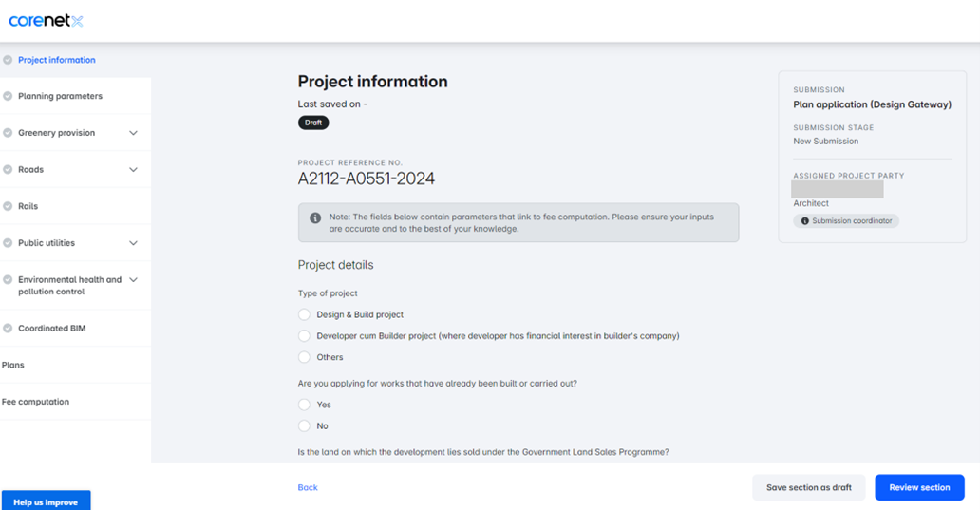Select No for works already built
The image size is (980, 510).
tap(304, 426)
